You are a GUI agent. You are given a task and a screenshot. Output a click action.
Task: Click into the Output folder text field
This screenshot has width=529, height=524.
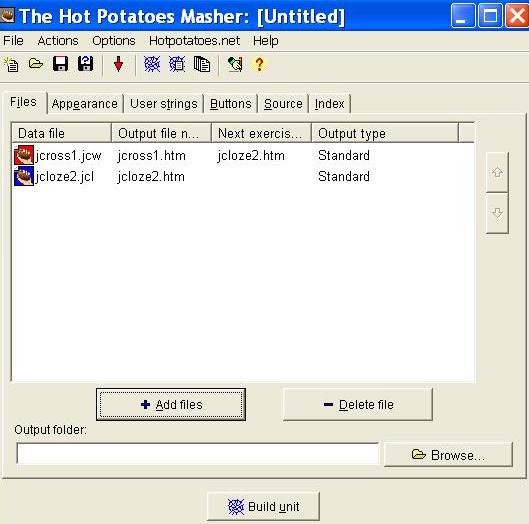click(198, 454)
